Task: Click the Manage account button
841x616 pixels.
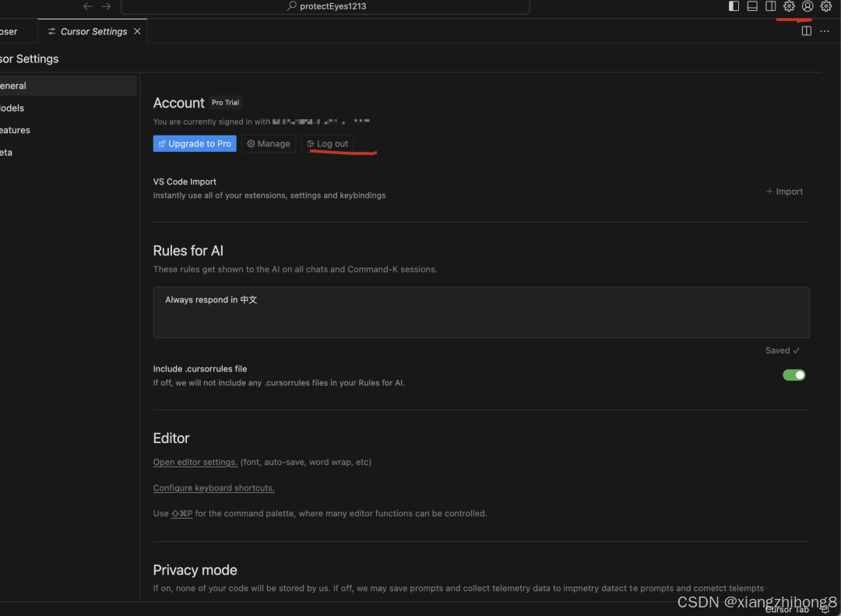Action: [x=269, y=144]
